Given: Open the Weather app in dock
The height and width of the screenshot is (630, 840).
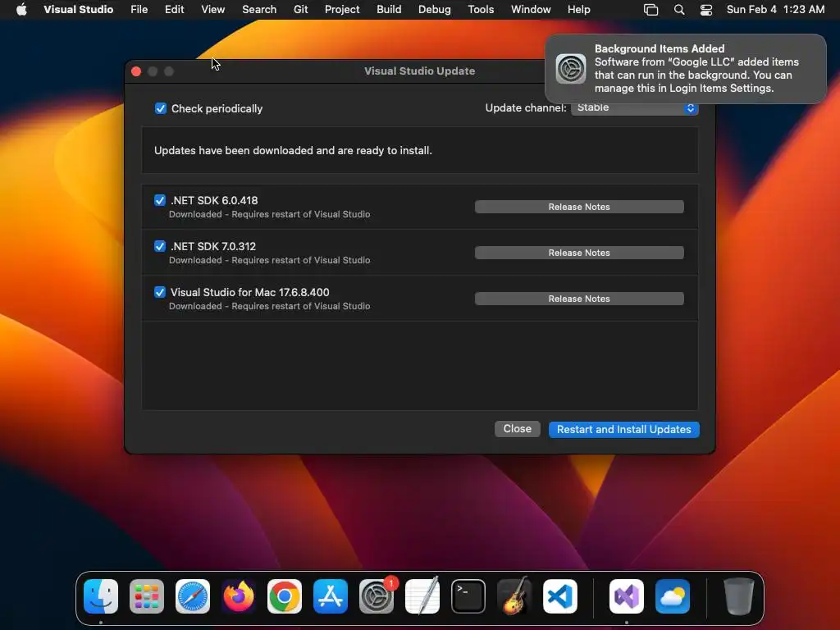Looking at the screenshot, I should (673, 596).
